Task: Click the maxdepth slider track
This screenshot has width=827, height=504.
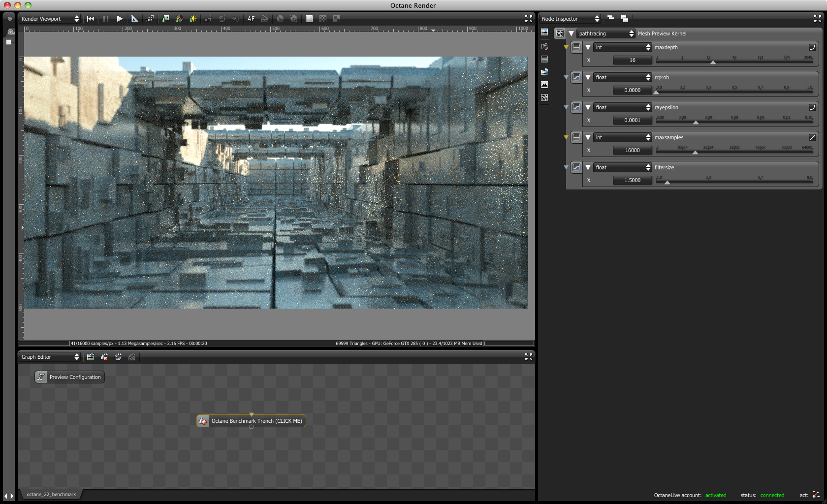Action: tap(734, 62)
